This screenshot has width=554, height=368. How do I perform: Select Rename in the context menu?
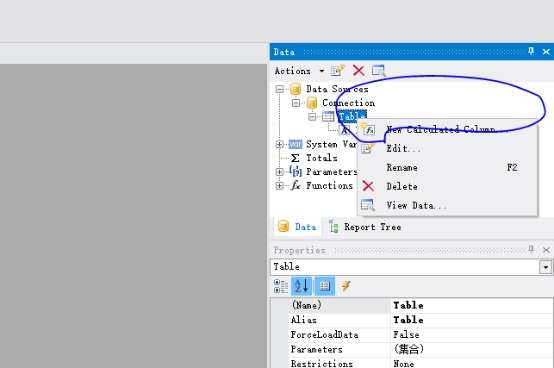coord(447,167)
